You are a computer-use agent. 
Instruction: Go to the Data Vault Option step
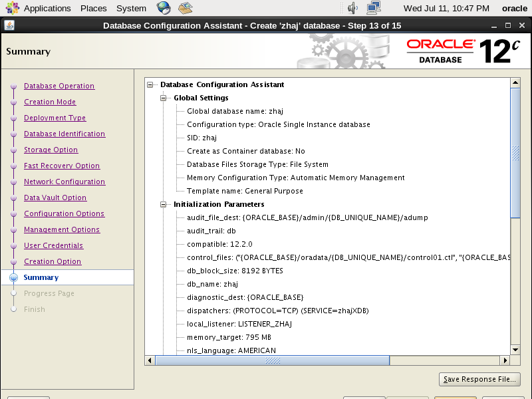(x=55, y=198)
